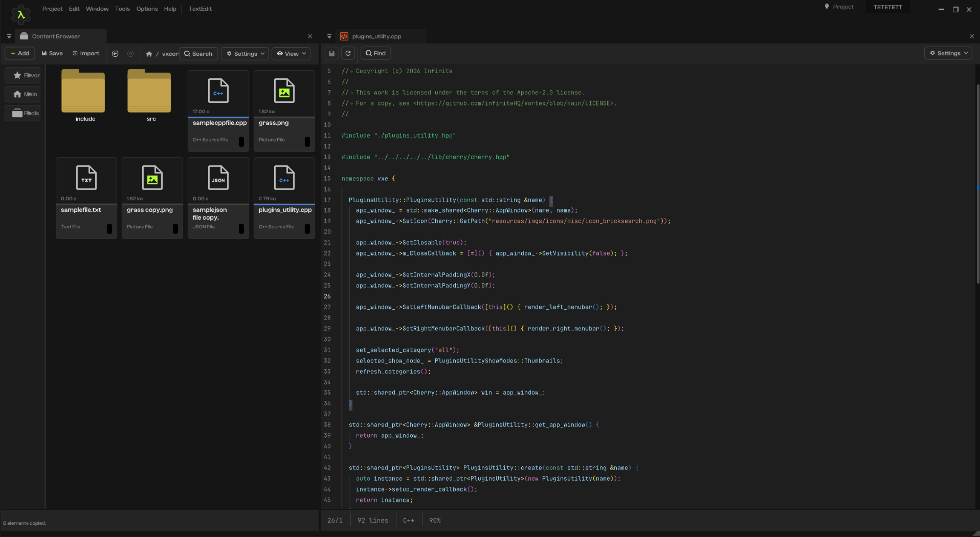Click the Project label at top right
Image resolution: width=980 pixels, height=537 pixels.
coord(843,7)
